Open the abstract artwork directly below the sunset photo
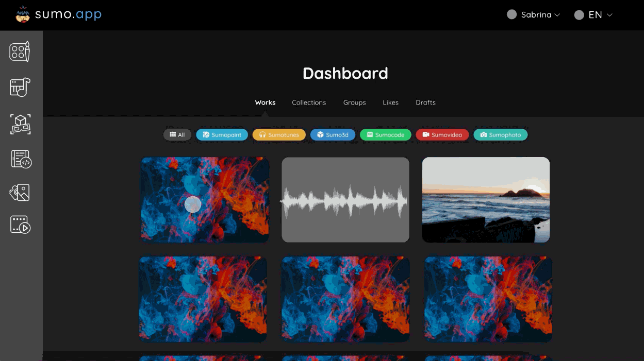Image resolution: width=644 pixels, height=361 pixels. point(488,299)
